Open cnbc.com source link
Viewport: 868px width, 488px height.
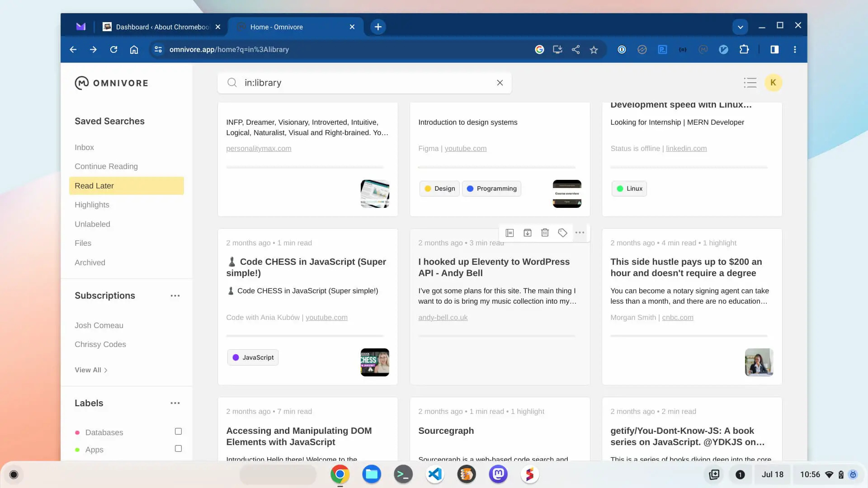tap(678, 317)
